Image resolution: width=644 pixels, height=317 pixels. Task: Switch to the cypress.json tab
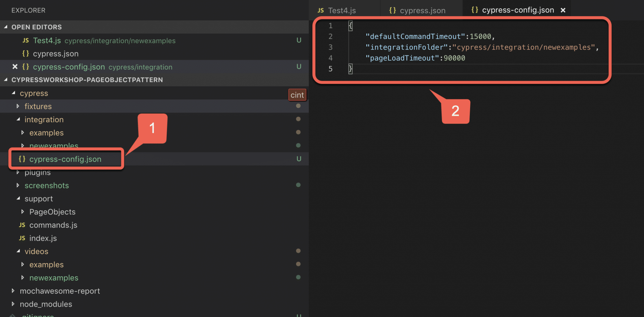(421, 10)
